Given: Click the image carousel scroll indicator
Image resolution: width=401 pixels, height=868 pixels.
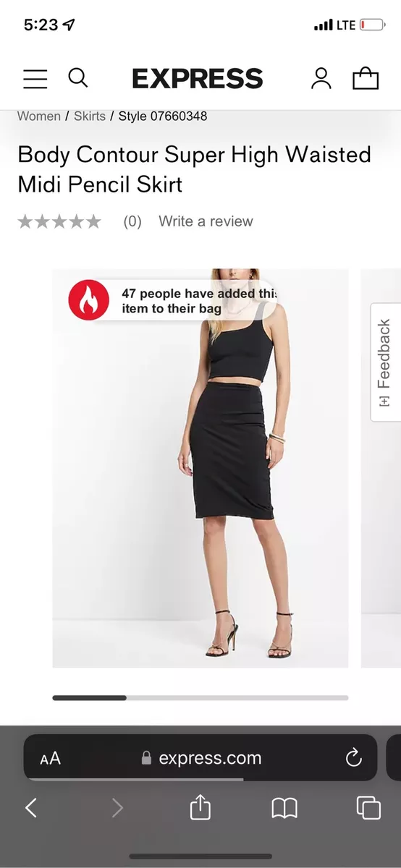Looking at the screenshot, I should click(x=200, y=698).
